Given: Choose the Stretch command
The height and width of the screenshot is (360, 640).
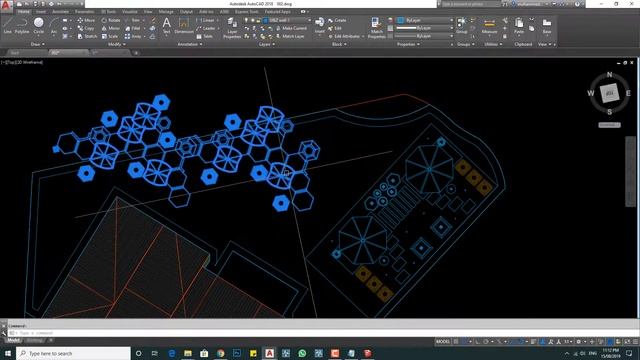Looking at the screenshot, I should tap(87, 36).
